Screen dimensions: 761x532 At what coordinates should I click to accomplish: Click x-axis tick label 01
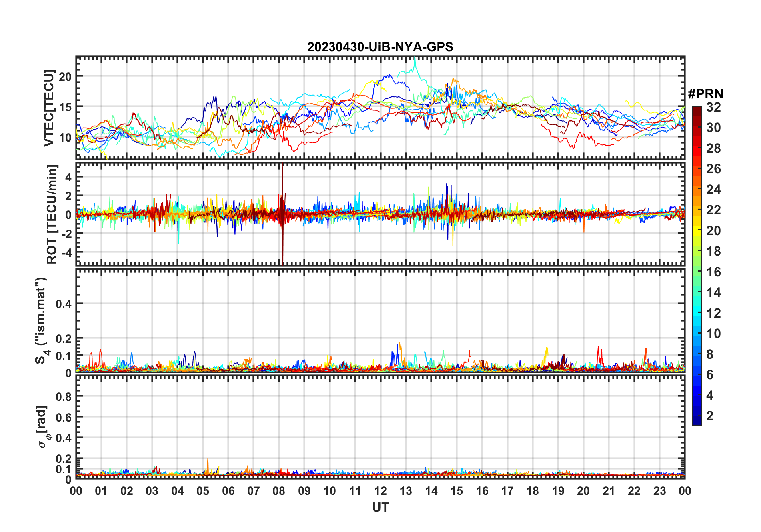point(101,491)
